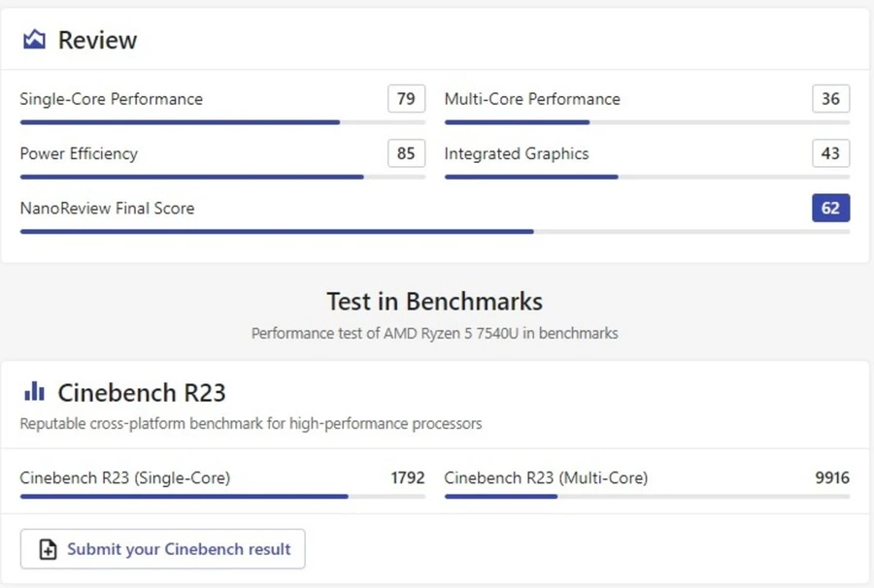Click the highlighted final score 62 badge

(x=831, y=208)
